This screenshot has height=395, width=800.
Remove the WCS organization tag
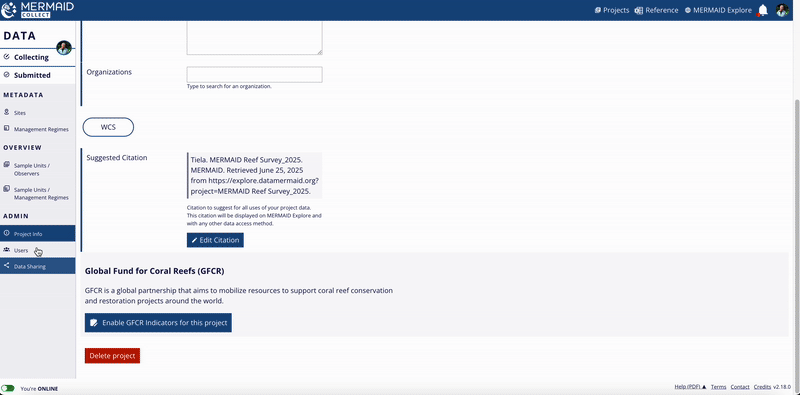(x=108, y=127)
